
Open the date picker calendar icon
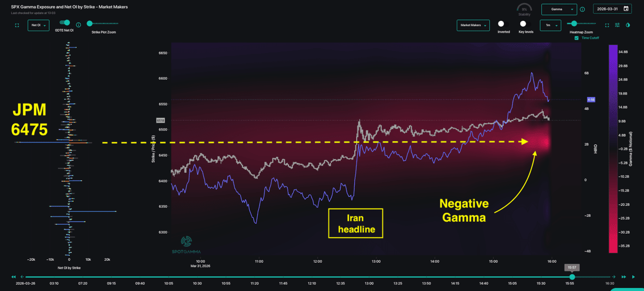tap(626, 9)
